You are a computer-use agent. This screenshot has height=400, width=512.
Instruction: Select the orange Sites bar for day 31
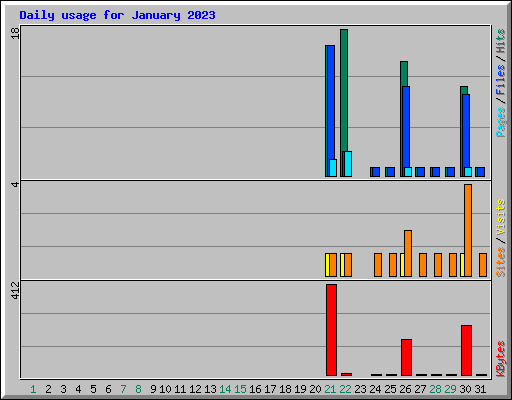tap(483, 265)
